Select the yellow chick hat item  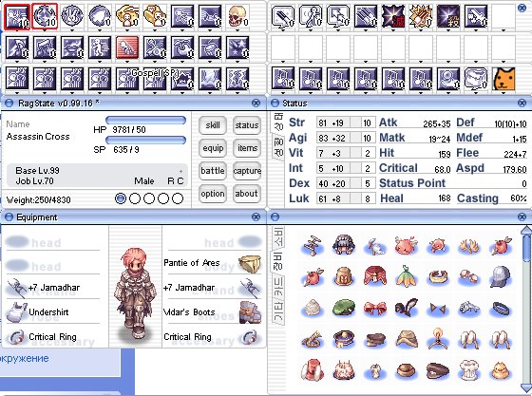tap(501, 370)
